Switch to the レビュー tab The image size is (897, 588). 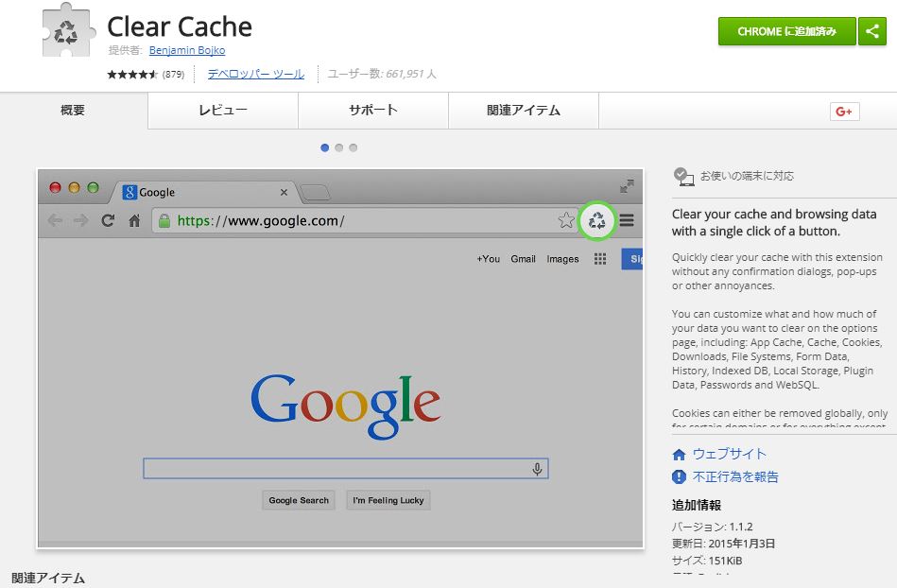(x=223, y=111)
